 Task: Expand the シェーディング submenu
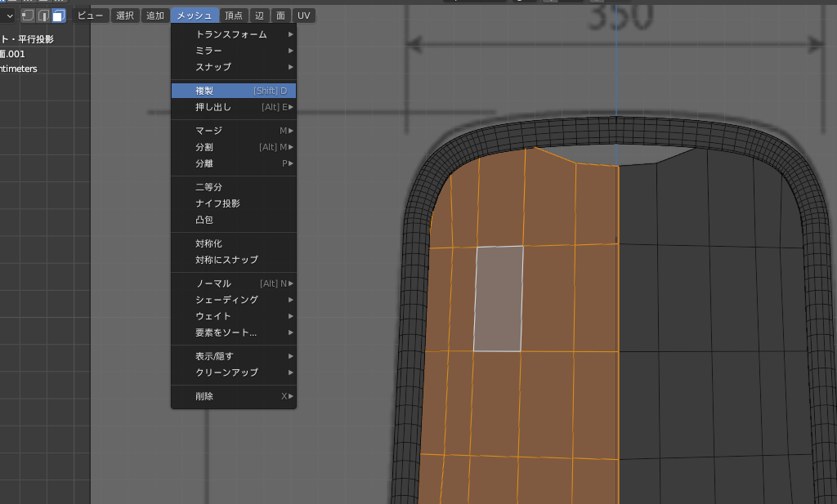234,300
